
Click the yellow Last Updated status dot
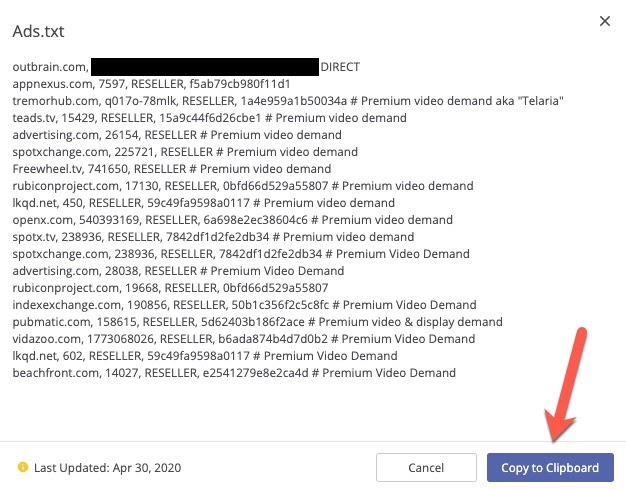pyautogui.click(x=22, y=468)
